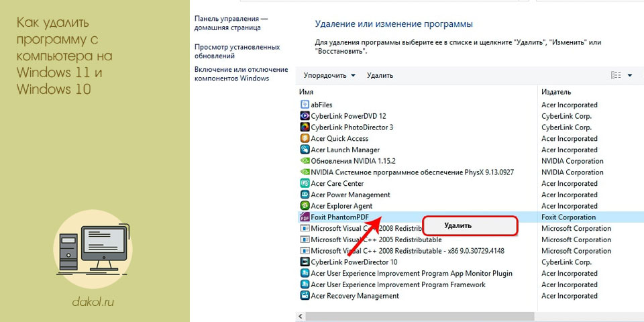Select Acer Improvement Program App Monitor Plugin
Viewport: 644px width, 322px height.
tap(411, 273)
